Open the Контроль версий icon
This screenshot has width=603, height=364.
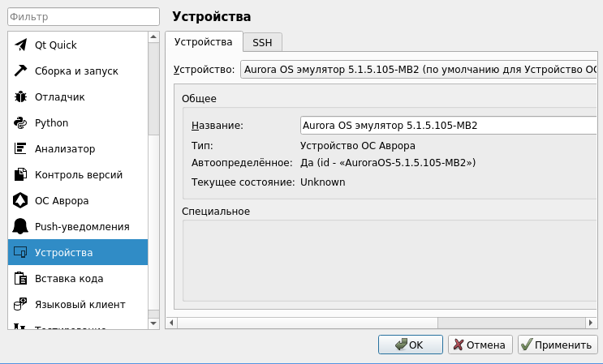click(21, 174)
